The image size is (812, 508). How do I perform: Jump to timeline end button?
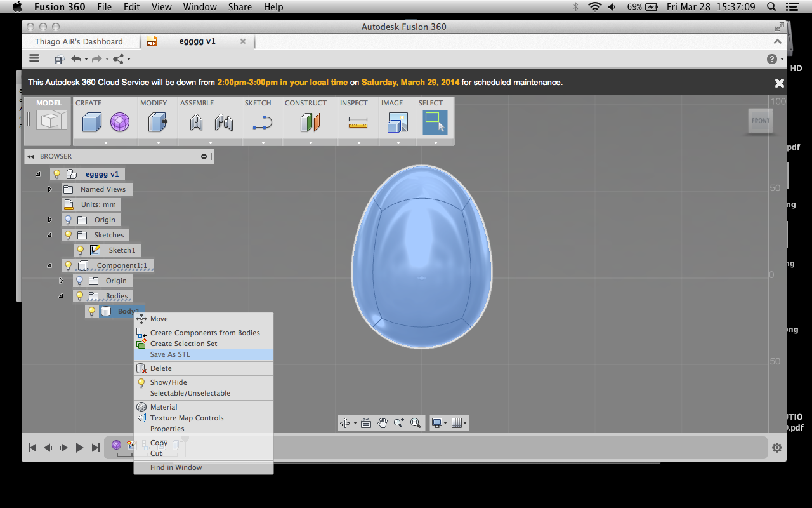tap(96, 448)
